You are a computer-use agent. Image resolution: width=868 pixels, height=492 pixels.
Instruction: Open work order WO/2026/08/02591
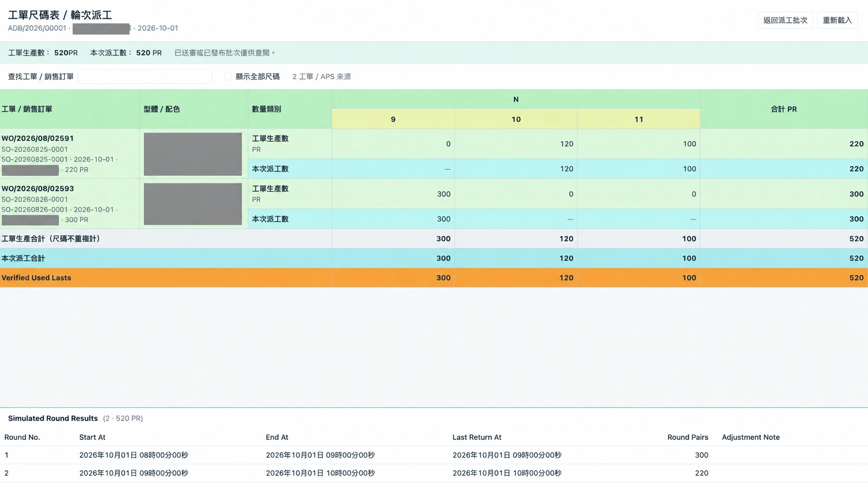[38, 139]
